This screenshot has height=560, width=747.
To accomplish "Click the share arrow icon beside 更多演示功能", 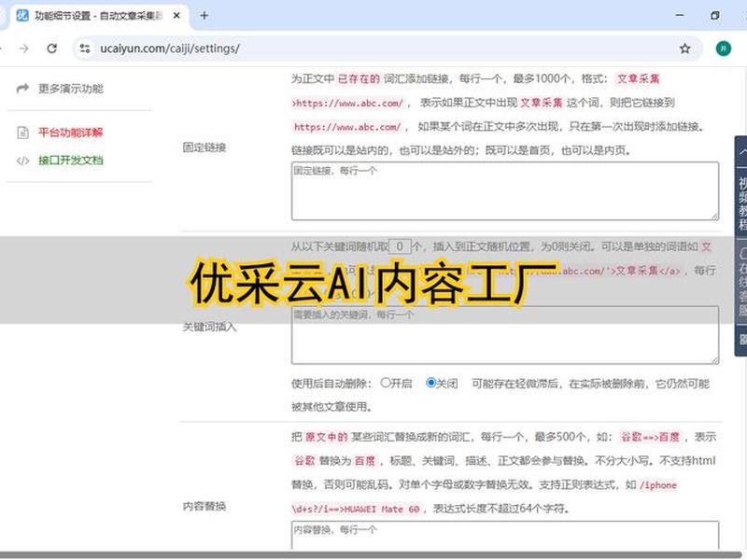I will tap(22, 89).
